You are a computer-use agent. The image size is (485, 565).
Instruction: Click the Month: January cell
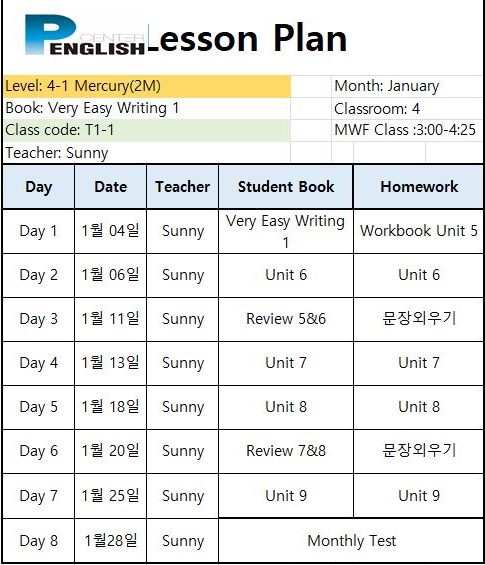click(x=407, y=86)
